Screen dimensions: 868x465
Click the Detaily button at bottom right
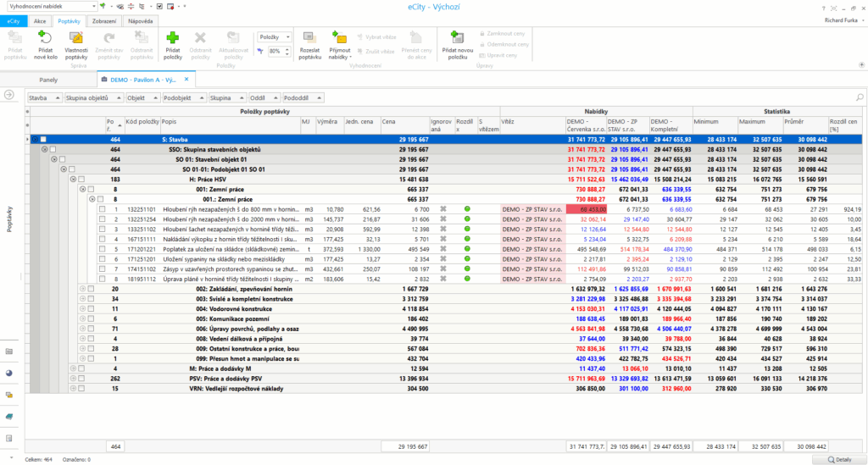coord(837,458)
